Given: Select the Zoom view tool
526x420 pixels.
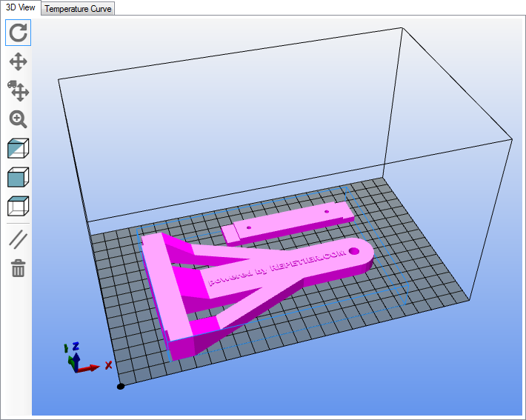Looking at the screenshot, I should pyautogui.click(x=18, y=119).
